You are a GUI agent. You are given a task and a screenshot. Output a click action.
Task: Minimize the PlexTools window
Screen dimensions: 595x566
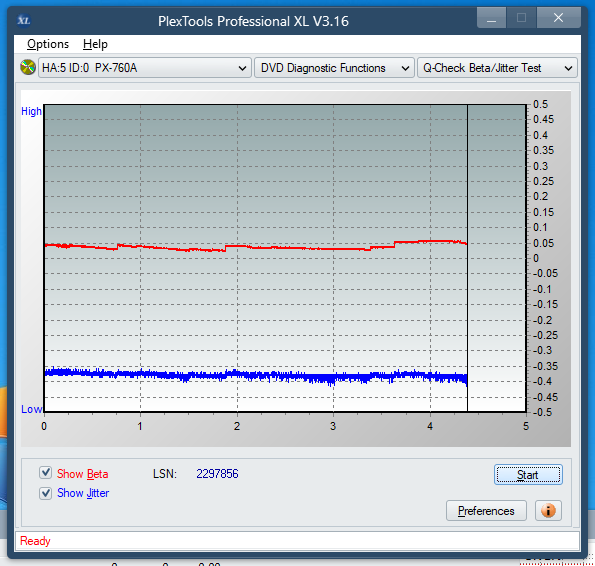coord(491,18)
